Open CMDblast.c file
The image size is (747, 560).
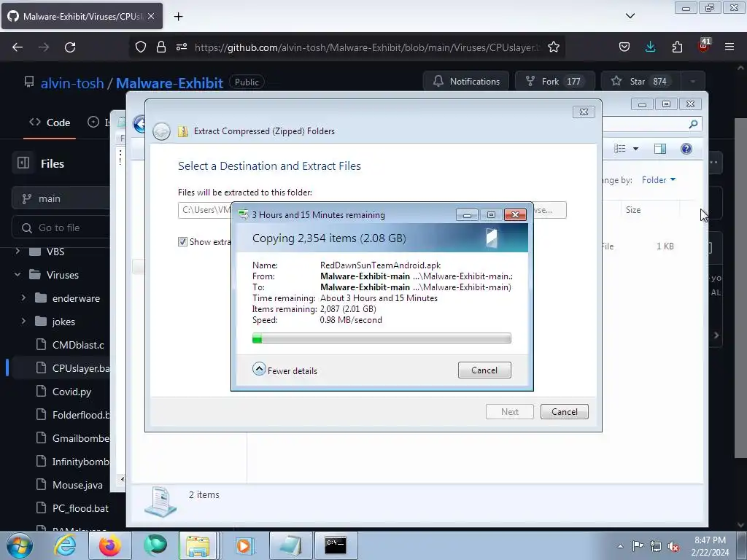(77, 345)
